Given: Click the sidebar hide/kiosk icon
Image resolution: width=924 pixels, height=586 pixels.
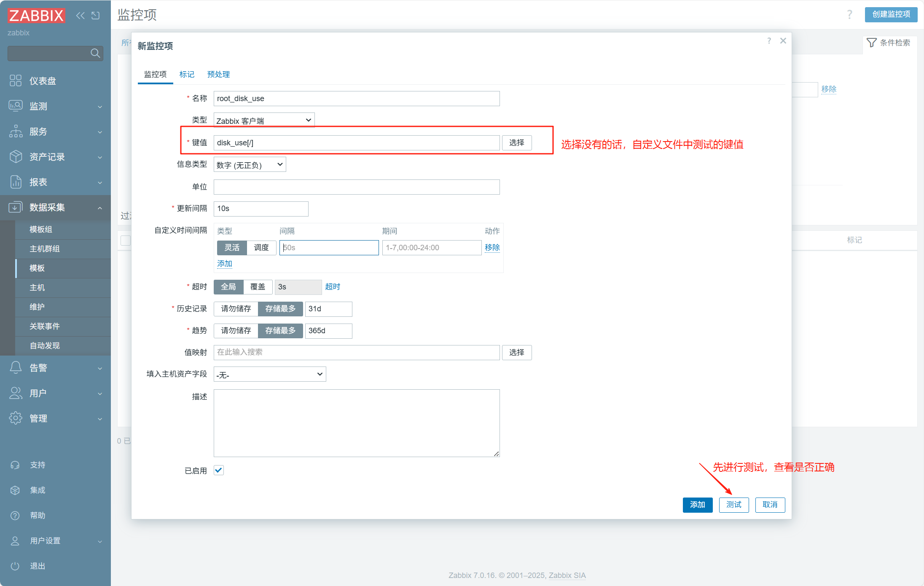Looking at the screenshot, I should pos(96,16).
